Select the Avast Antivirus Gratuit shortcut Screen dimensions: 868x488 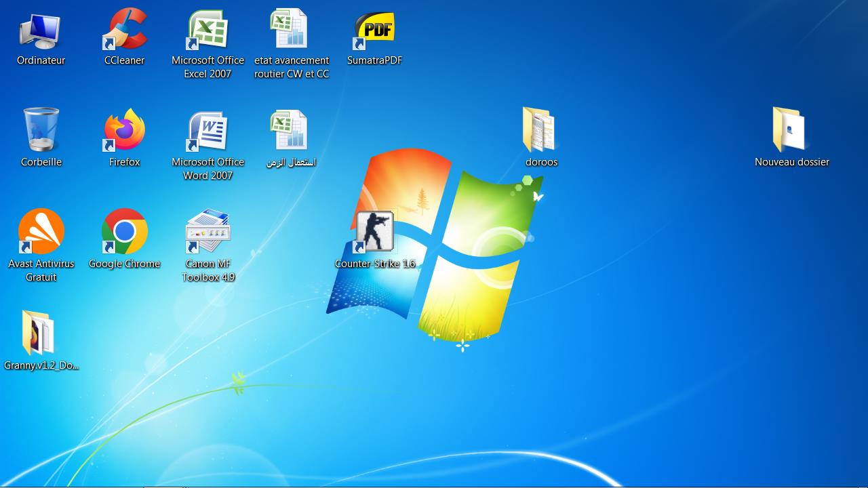coord(41,232)
